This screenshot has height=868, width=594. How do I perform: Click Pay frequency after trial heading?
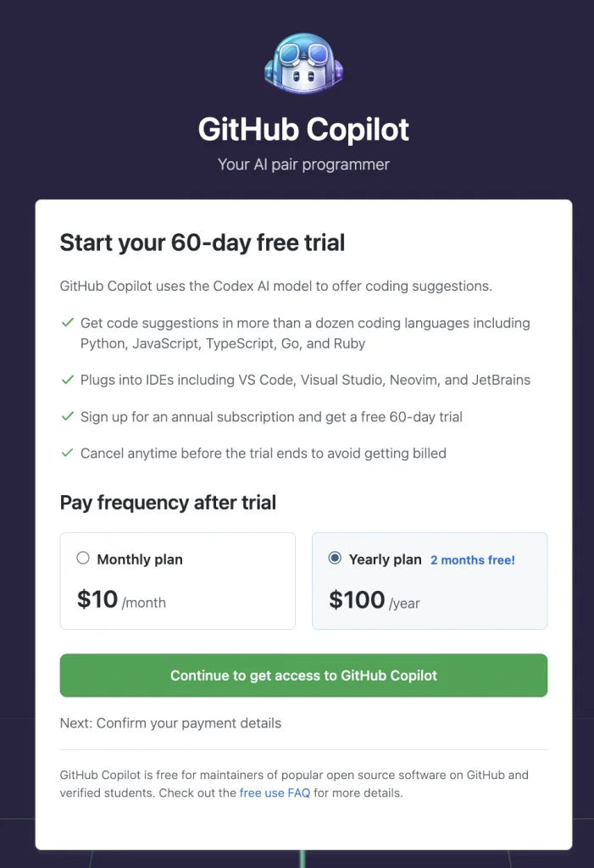pos(168,503)
